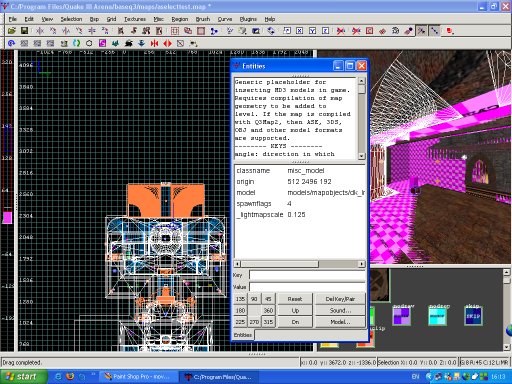Toggle the first pressed toolbar button beside the red icon
Viewport: 512px width, 384px height.
tap(422, 31)
